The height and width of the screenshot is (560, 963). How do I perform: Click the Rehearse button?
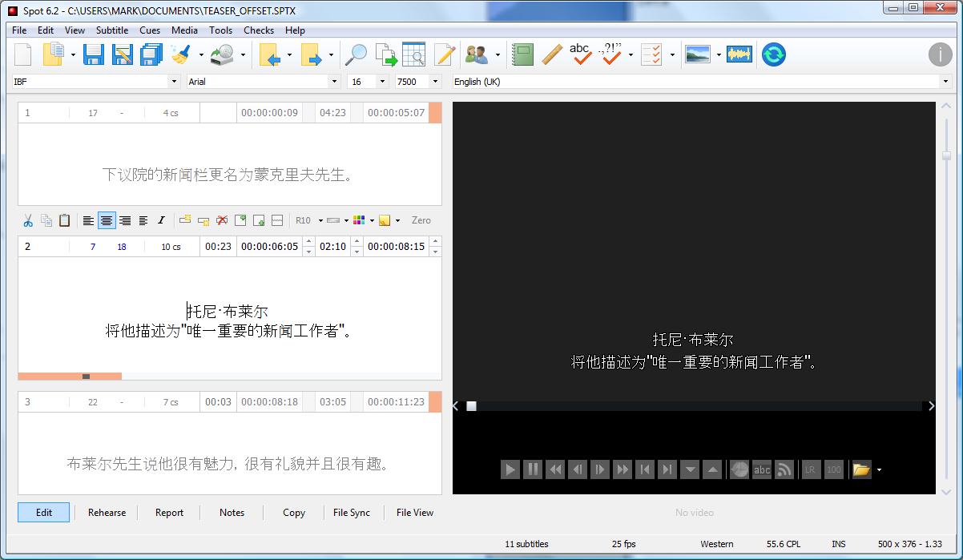click(107, 513)
